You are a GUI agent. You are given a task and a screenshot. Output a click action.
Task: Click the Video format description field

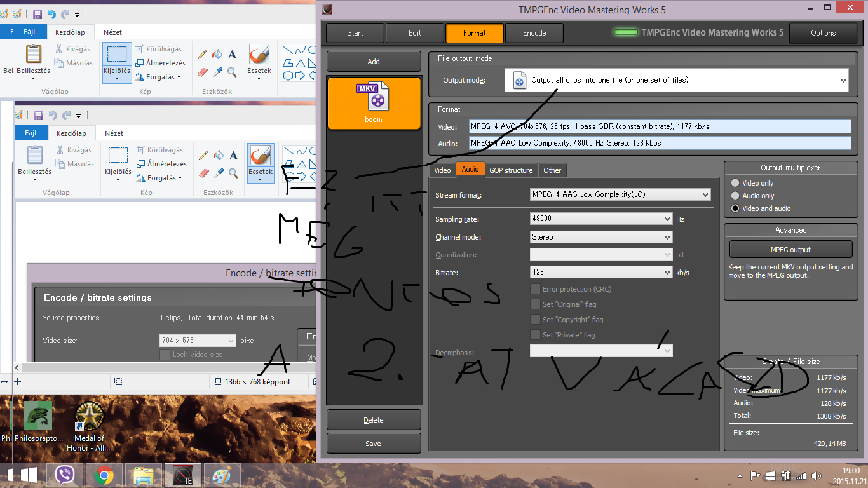[x=660, y=126]
